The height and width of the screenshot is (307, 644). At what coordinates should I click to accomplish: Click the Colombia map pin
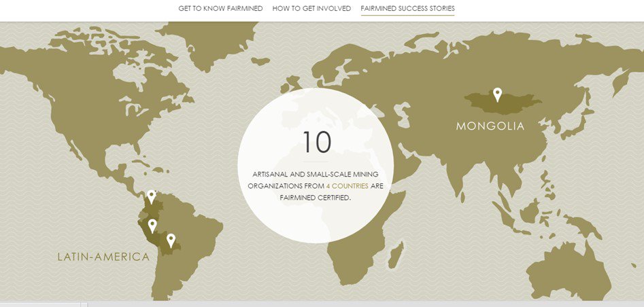click(x=152, y=197)
